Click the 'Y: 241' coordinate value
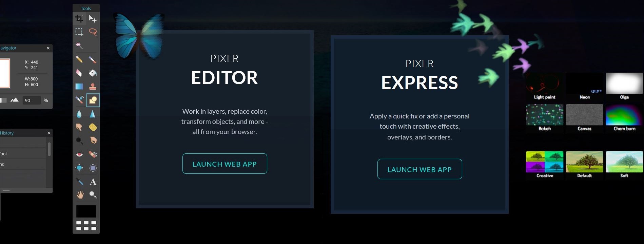Image resolution: width=644 pixels, height=244 pixels. tap(31, 68)
